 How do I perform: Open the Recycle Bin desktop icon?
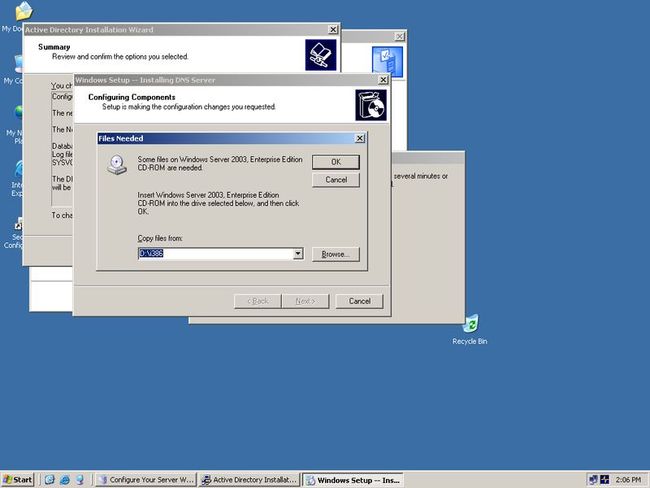470,330
